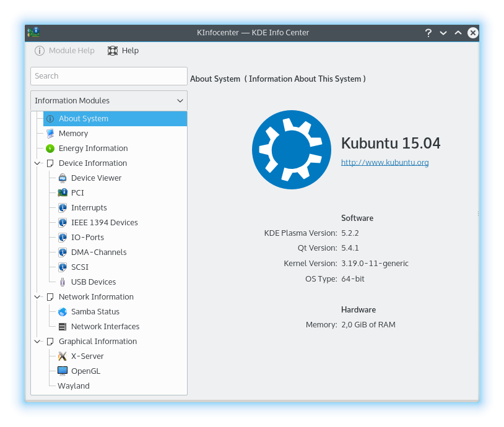Click the Module Help toolbar button
The image size is (504, 427).
pyautogui.click(x=65, y=51)
